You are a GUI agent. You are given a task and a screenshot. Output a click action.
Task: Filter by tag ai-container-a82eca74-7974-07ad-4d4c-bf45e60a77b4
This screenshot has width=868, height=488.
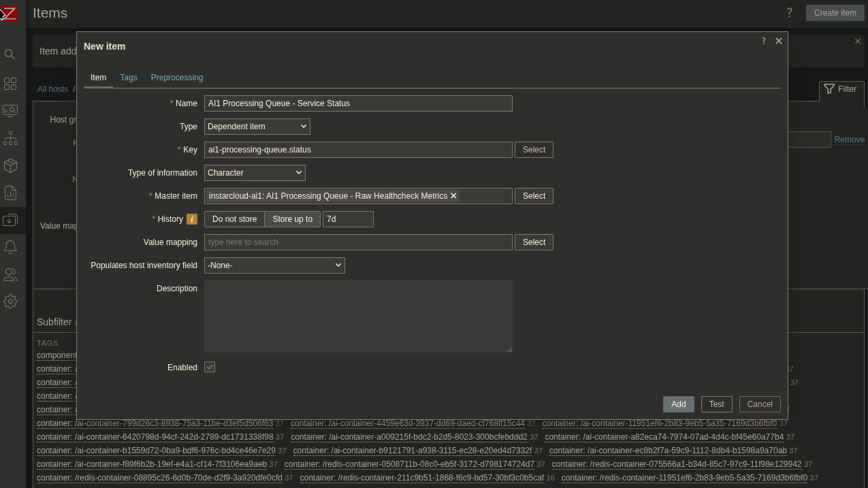[664, 437]
